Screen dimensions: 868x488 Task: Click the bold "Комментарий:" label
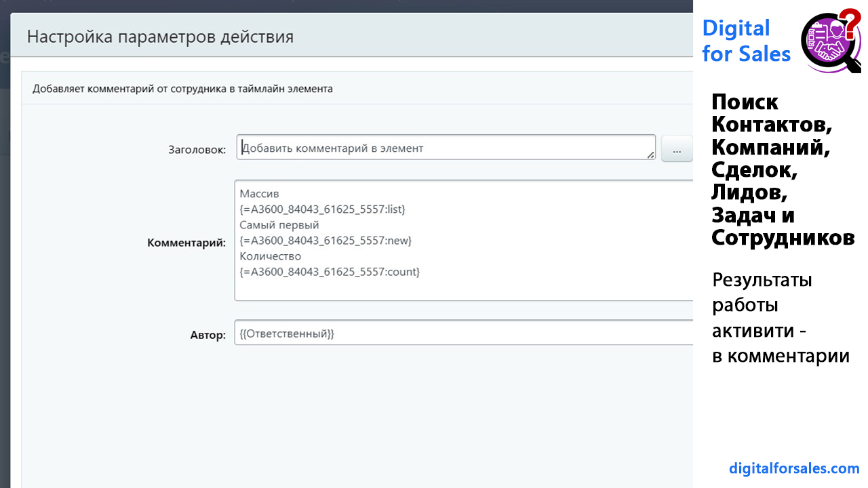(186, 242)
